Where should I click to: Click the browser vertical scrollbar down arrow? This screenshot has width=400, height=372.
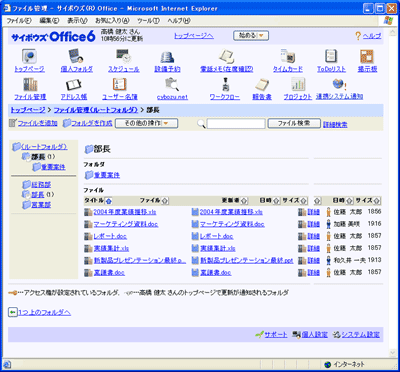[392, 353]
